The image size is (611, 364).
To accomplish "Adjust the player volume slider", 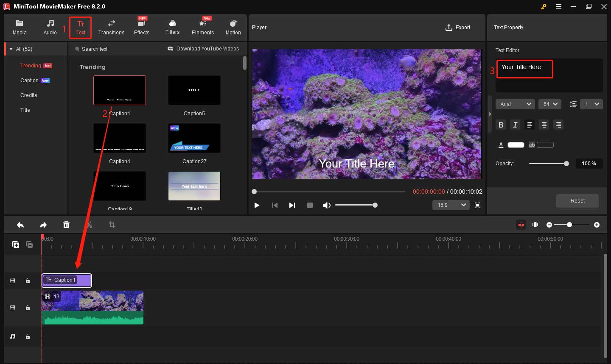I will pos(356,205).
